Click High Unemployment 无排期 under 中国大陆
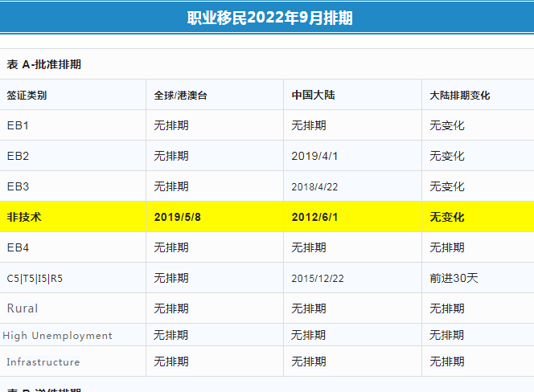This screenshot has height=392, width=534. click(309, 335)
